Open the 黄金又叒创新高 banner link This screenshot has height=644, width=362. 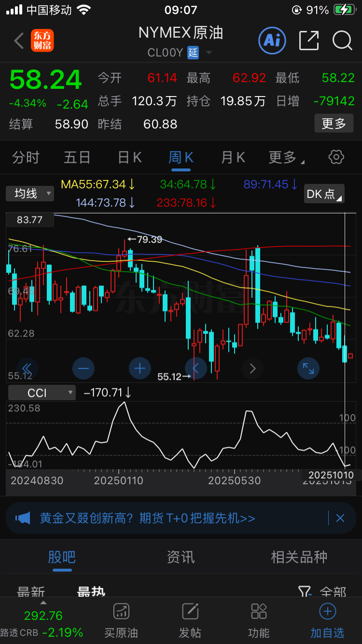(x=147, y=518)
